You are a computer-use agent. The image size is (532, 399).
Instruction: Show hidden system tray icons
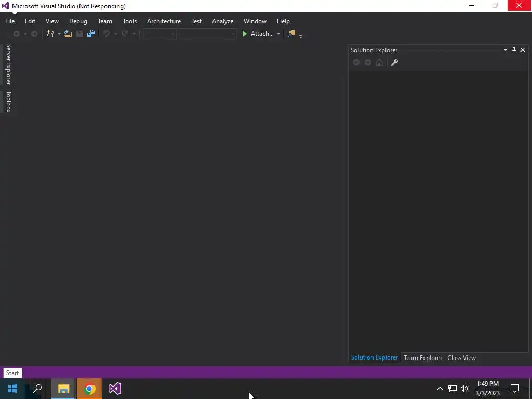tap(440, 389)
